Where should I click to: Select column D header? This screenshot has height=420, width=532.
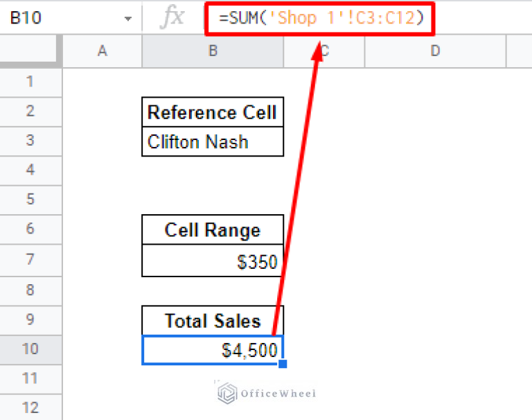(435, 51)
